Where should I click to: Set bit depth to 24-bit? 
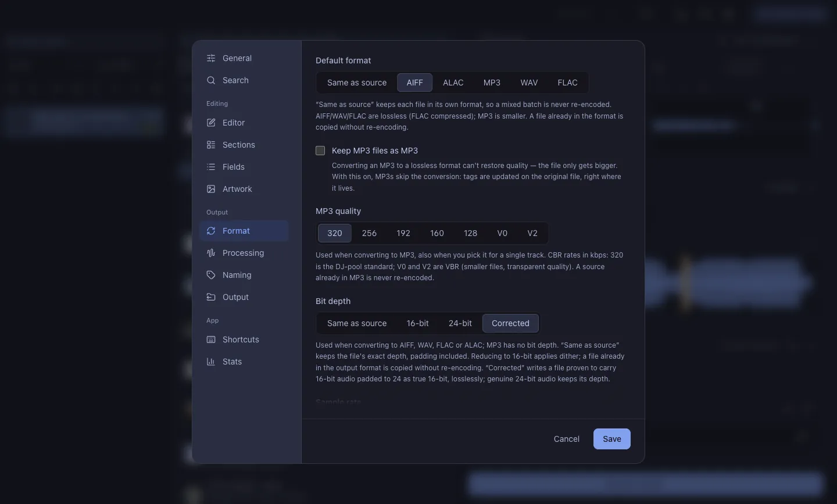460,323
